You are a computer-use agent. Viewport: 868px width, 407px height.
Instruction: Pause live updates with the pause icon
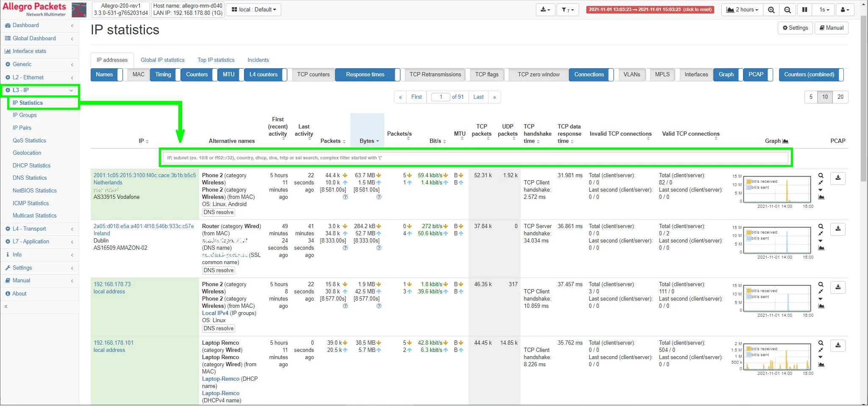804,10
